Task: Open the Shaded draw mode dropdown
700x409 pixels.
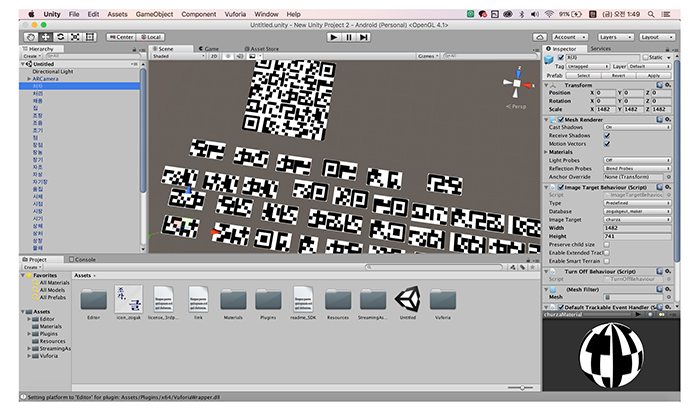Action: (x=179, y=56)
